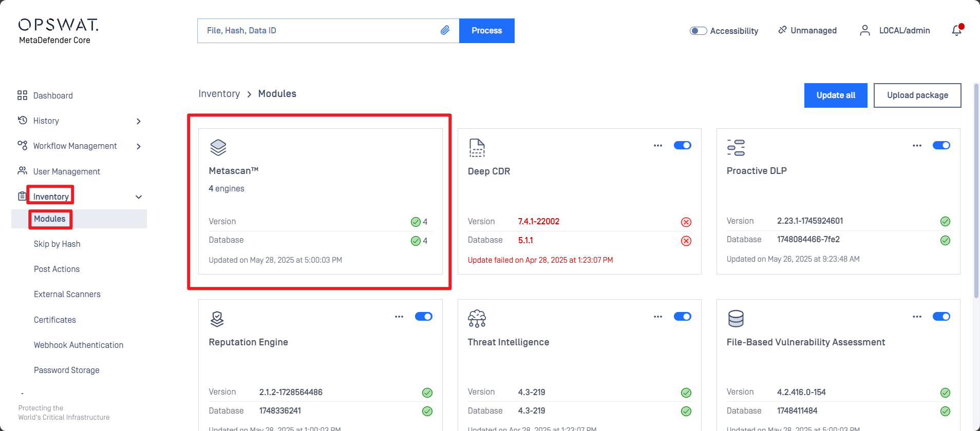Click the Dashboard grid icon

point(22,95)
